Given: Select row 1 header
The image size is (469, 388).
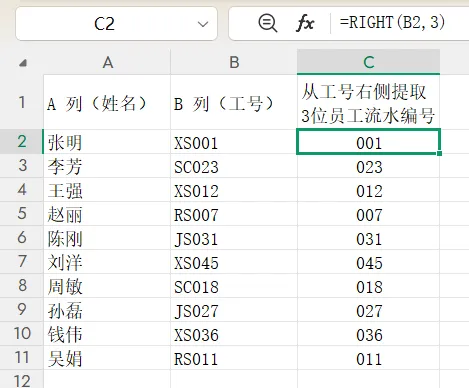Looking at the screenshot, I should pos(22,102).
